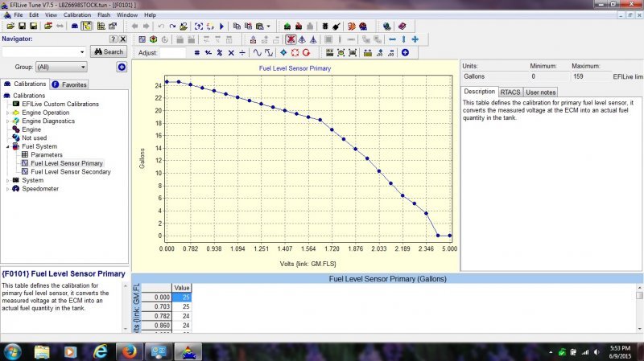Screen dimensions: 644x361
Task: Click the open file folder icon
Action: click(10, 26)
